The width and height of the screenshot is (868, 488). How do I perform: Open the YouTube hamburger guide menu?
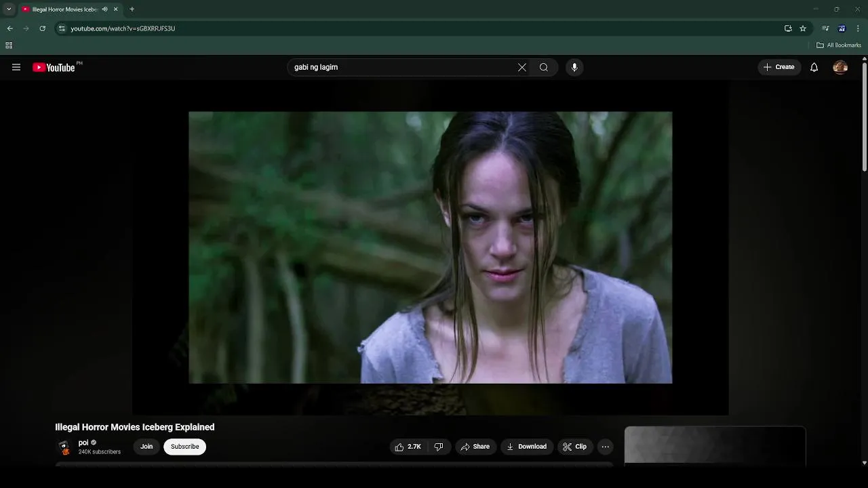pos(16,67)
